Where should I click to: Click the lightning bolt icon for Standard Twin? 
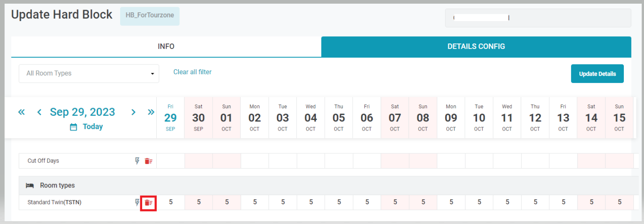coord(137,202)
